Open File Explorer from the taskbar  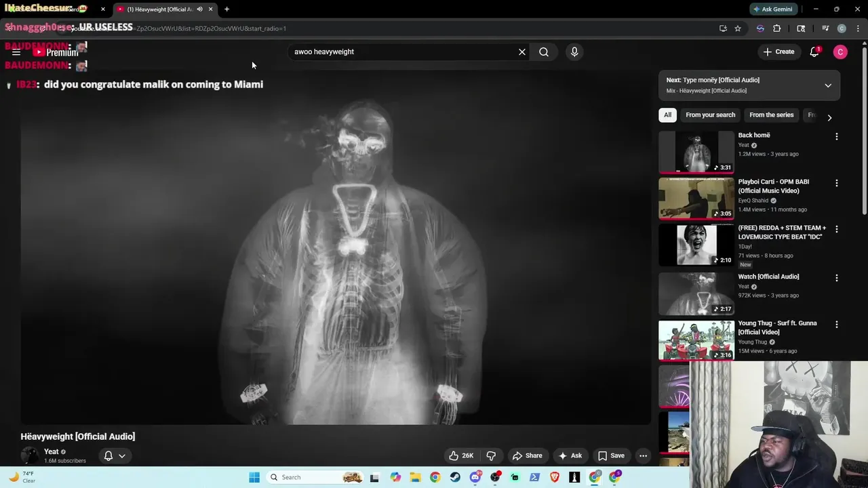pos(415,477)
